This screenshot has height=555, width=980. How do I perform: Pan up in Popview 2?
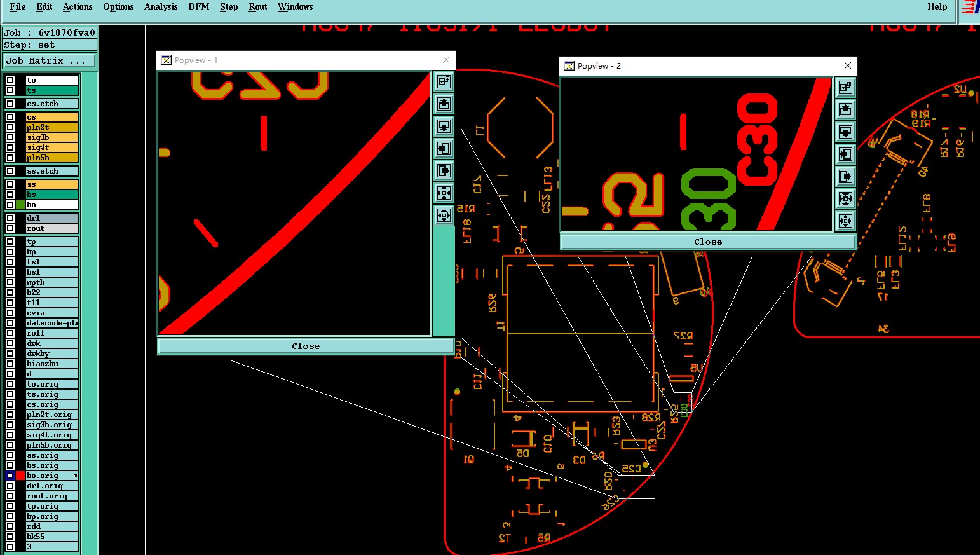[845, 109]
